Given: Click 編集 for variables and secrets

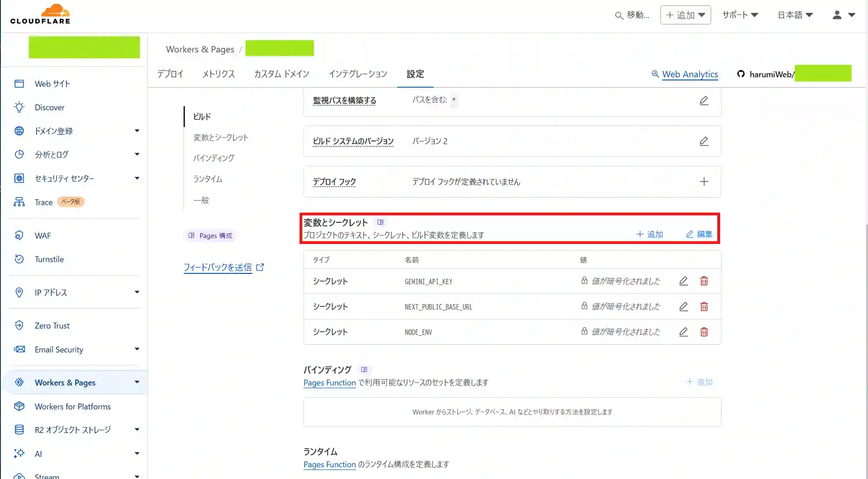Looking at the screenshot, I should (699, 234).
